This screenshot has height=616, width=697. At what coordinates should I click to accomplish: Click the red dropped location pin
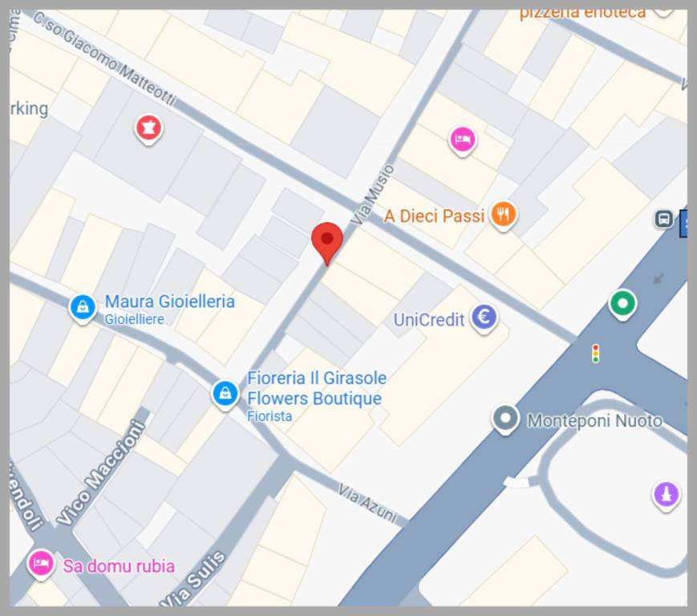(327, 244)
